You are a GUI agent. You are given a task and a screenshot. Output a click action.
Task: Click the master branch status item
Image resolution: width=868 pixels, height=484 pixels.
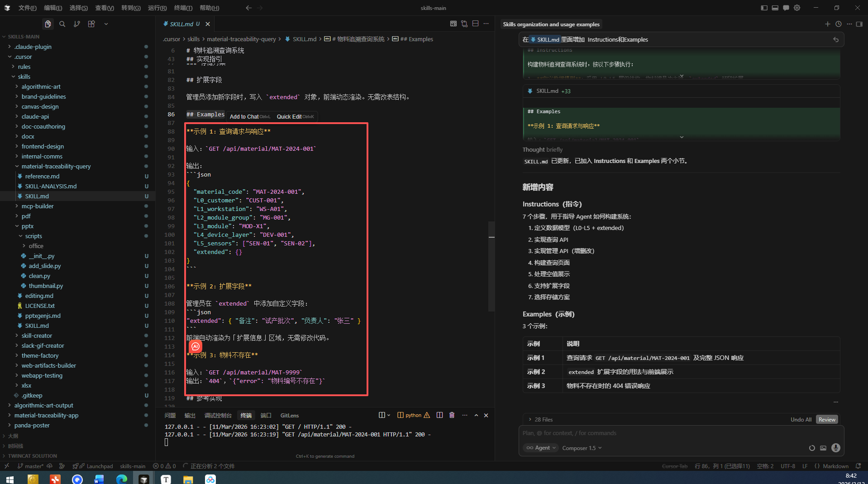coord(30,466)
